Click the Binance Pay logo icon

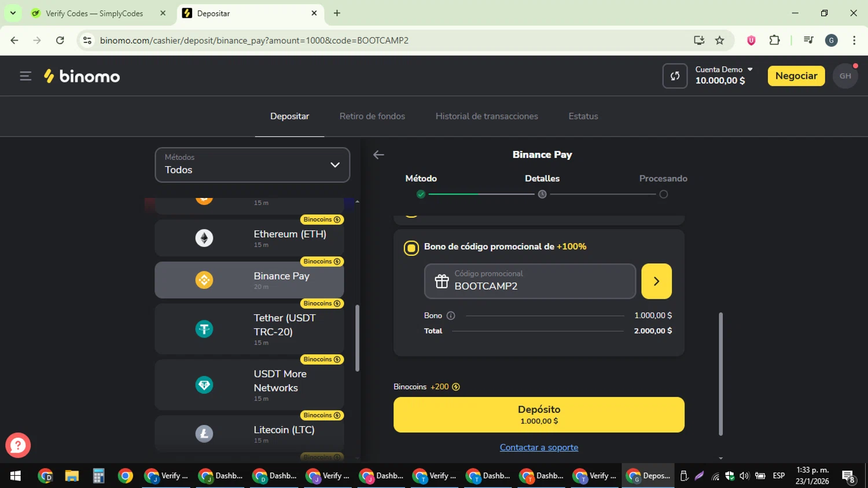point(204,280)
